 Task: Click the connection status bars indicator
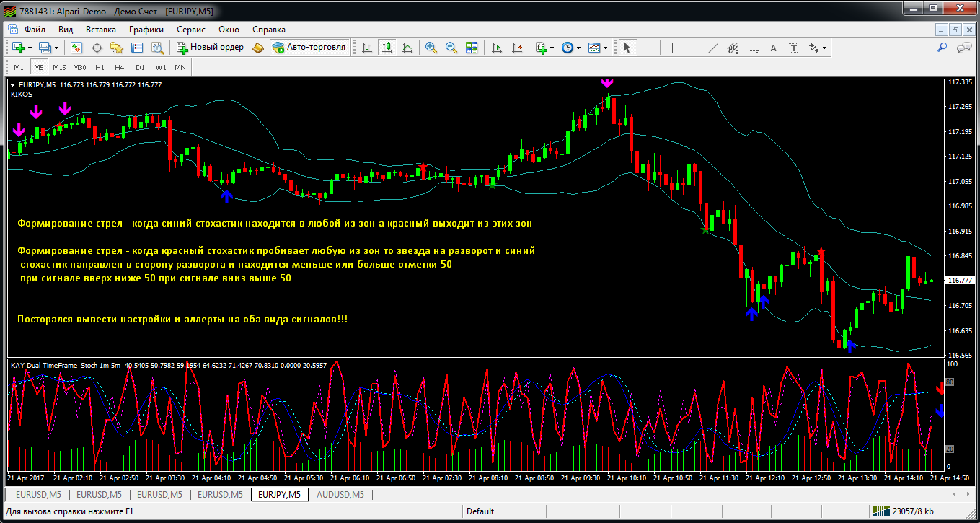pos(880,511)
